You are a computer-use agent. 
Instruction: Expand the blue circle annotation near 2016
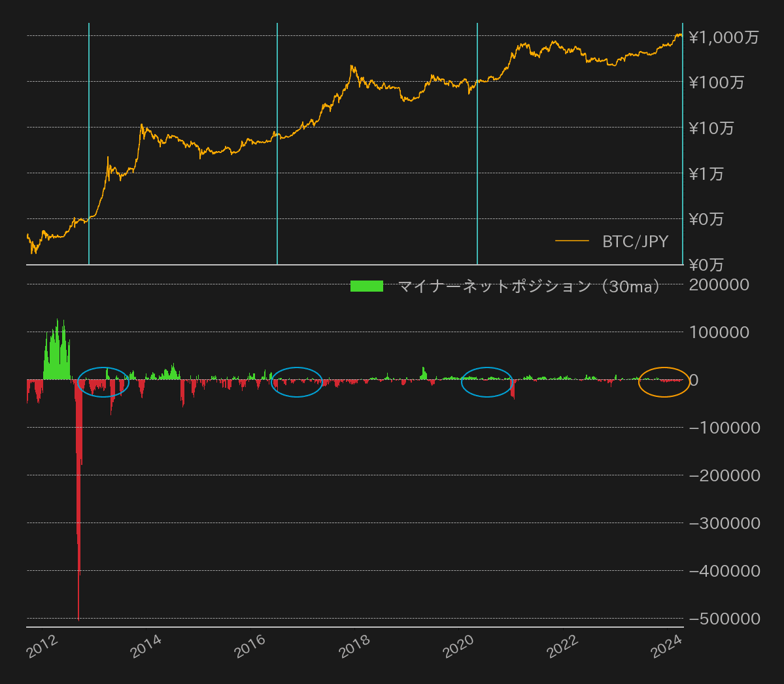[297, 383]
